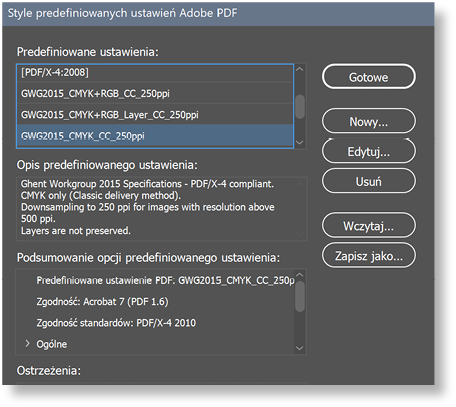Image resolution: width=456 pixels, height=407 pixels.
Task: Delete the preset with Usuń button
Action: click(x=369, y=181)
